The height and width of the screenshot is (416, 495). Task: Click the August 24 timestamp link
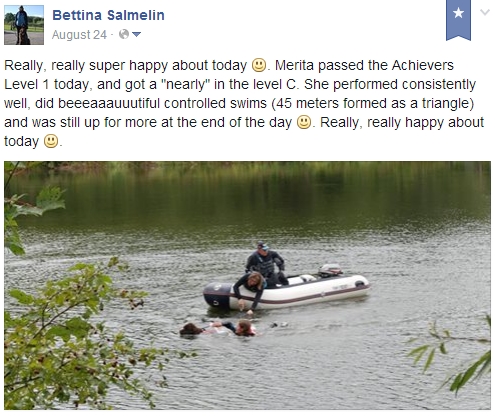(x=79, y=34)
